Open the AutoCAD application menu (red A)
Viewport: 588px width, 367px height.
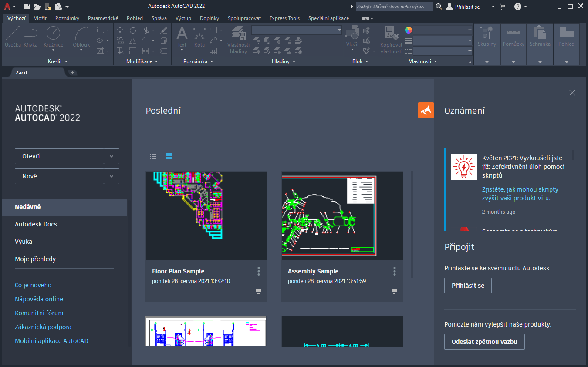click(x=7, y=7)
